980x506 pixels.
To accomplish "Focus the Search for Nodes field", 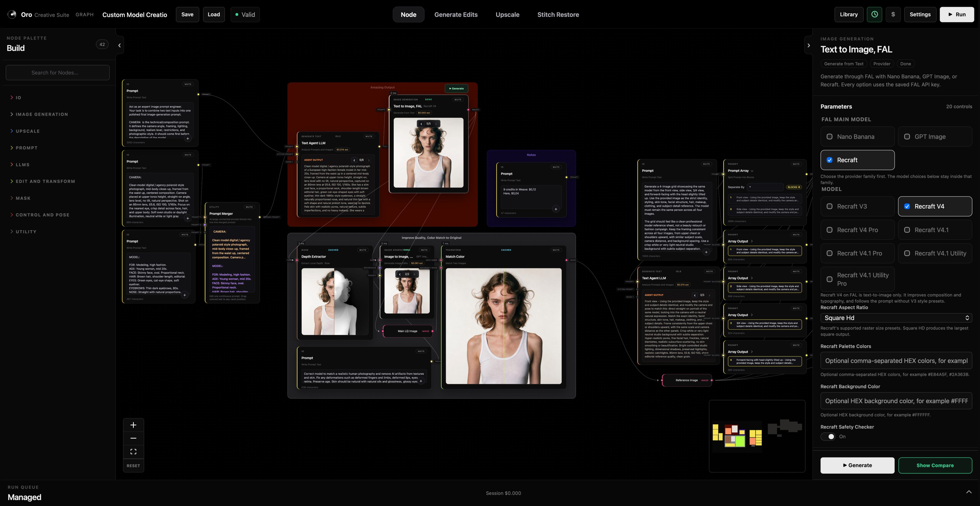I will pos(57,72).
